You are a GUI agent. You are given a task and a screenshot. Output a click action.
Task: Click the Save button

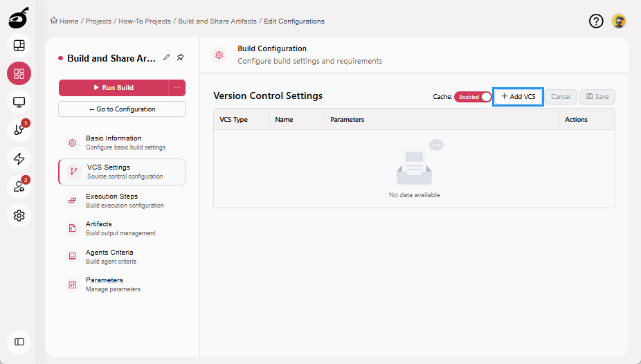click(597, 97)
